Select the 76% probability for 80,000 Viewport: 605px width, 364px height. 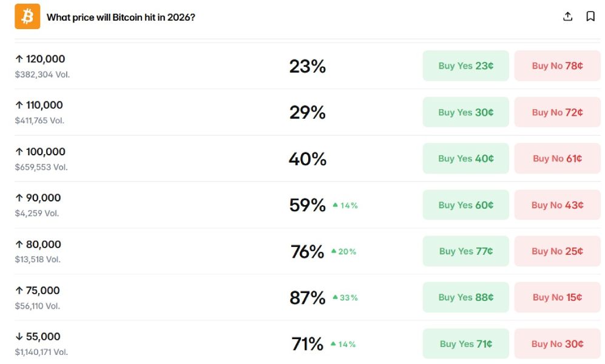coord(307,251)
